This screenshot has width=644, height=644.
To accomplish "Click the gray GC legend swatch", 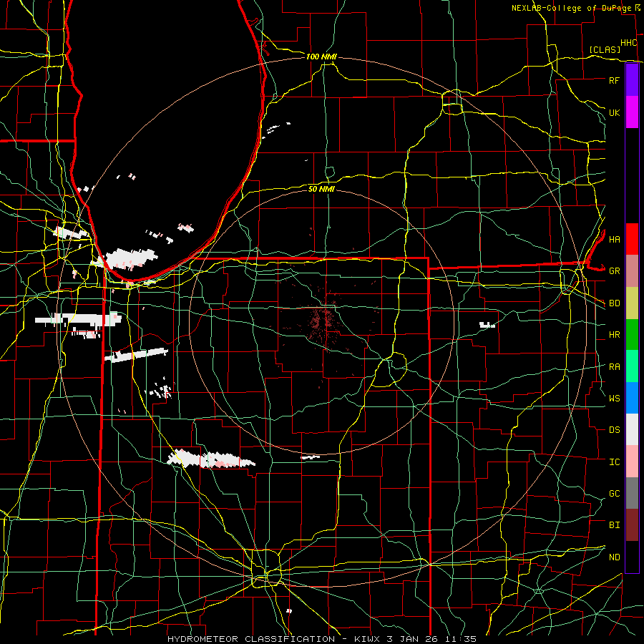I will (x=632, y=493).
